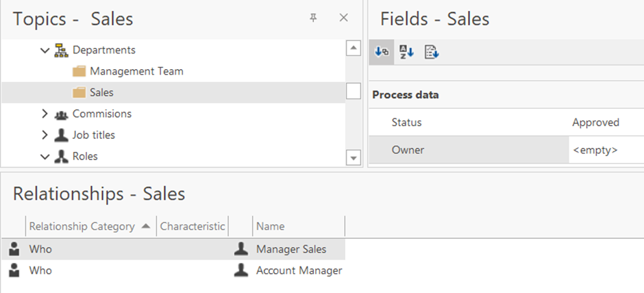Screen dimensions: 644x293
Task: Select the categorized sort icon in Fields toolbar
Action: click(x=382, y=52)
